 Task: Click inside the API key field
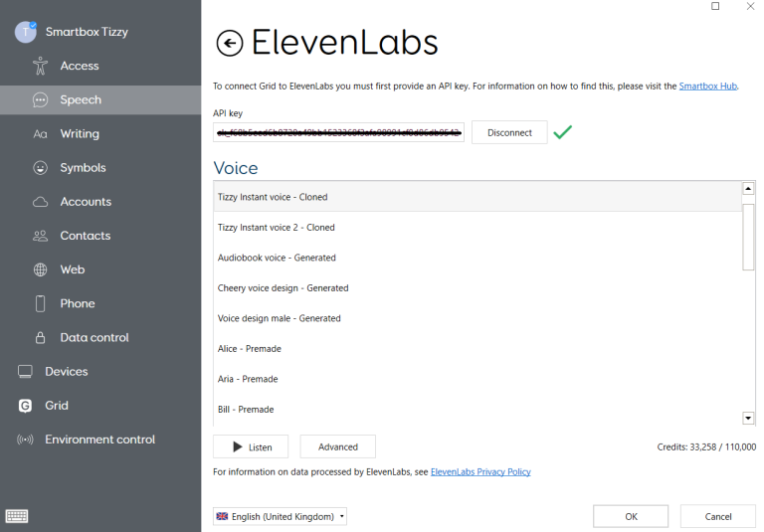click(338, 132)
